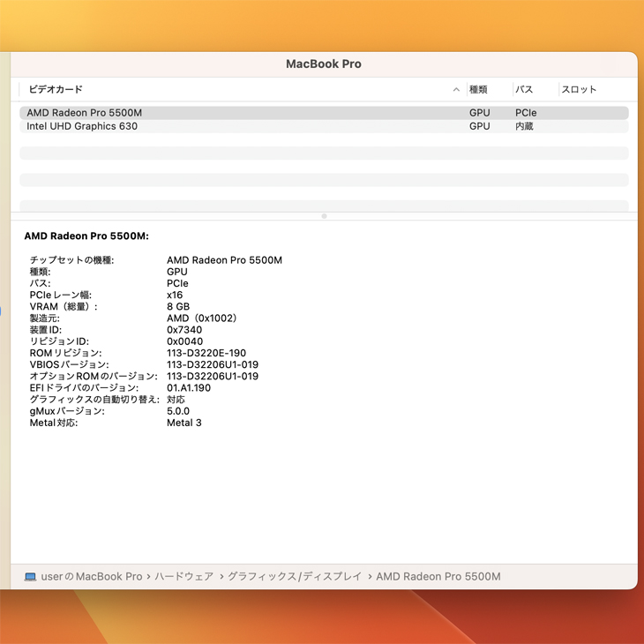Open userのMacBook Pro in the path bar
The height and width of the screenshot is (644, 644).
[x=91, y=577]
